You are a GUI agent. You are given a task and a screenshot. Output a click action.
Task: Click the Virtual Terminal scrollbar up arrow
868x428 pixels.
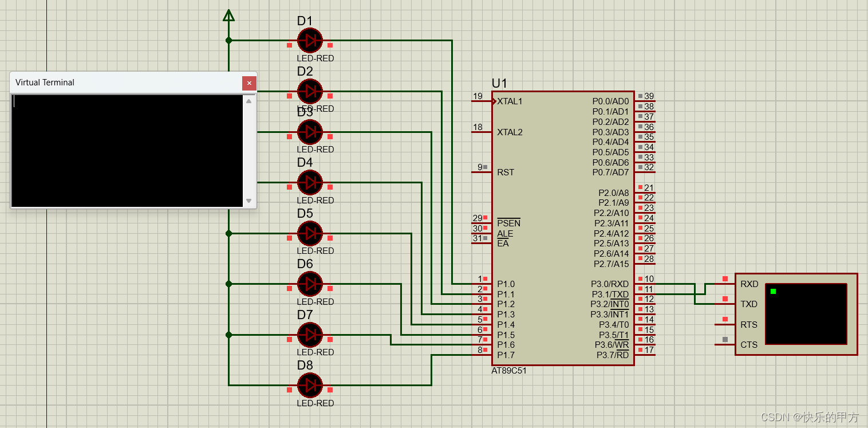click(x=248, y=101)
